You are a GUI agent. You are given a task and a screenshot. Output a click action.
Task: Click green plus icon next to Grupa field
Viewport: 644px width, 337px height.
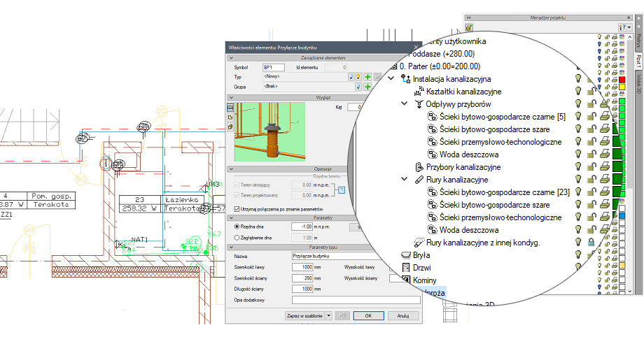click(x=367, y=87)
